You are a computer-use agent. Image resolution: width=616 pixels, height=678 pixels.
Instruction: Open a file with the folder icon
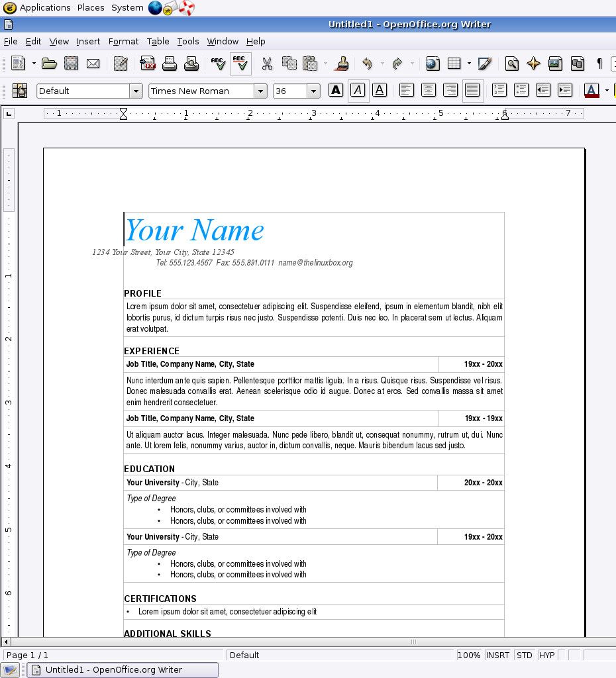tap(49, 64)
